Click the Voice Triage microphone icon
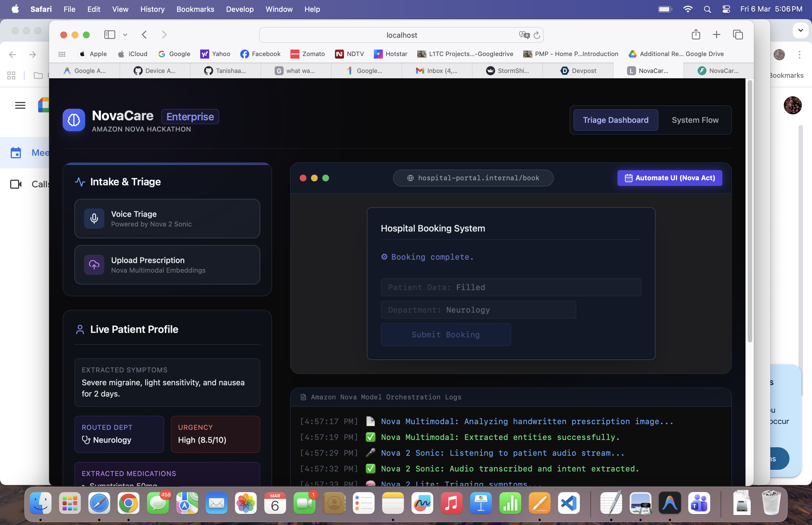The image size is (812, 525). (x=94, y=219)
